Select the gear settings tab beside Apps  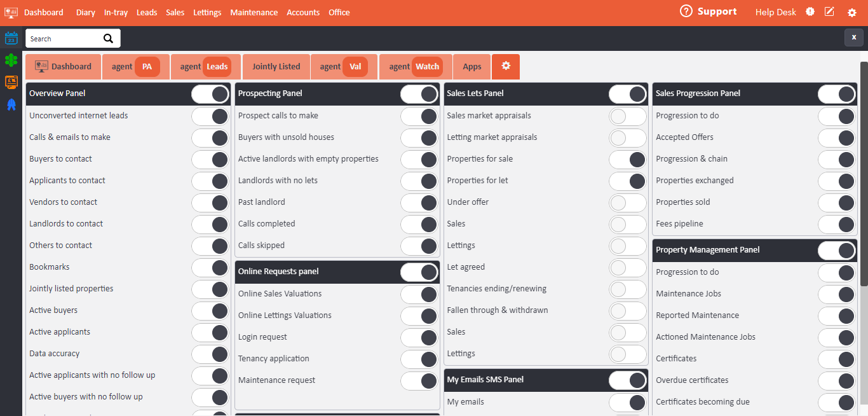point(506,66)
